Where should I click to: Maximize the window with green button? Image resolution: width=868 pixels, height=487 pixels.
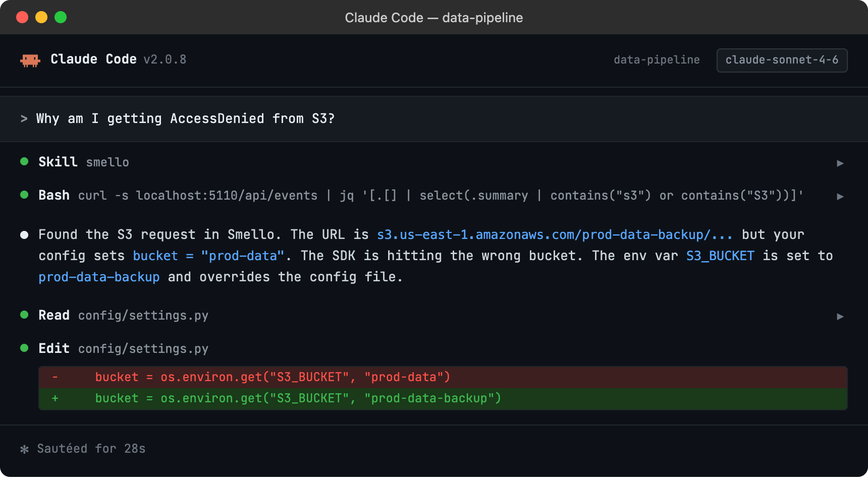point(61,17)
